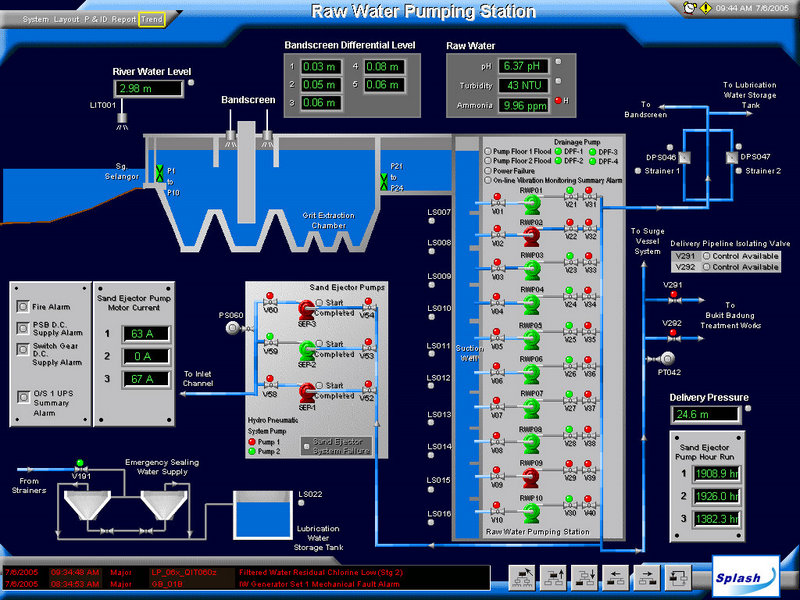Select valve V291 on delivery pipeline
This screenshot has width=800, height=600.
pos(673,298)
